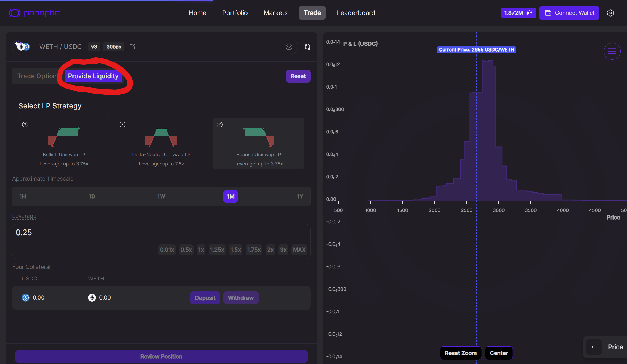Viewport: 627px width, 364px height.
Task: Go to the Portfolio tab
Action: coord(235,13)
